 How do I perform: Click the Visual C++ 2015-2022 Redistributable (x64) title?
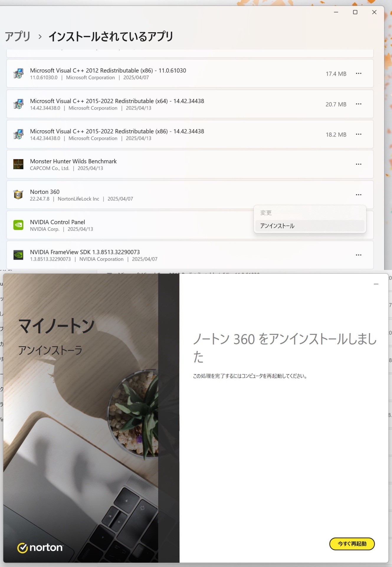117,101
